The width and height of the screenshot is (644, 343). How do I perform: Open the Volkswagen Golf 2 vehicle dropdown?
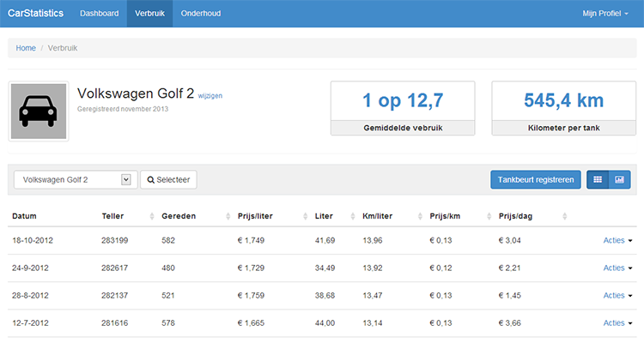(x=76, y=180)
